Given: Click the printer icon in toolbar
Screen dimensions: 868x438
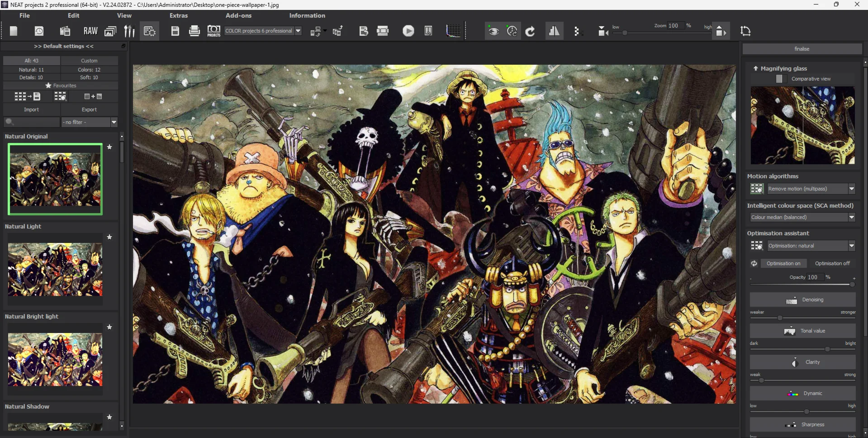Looking at the screenshot, I should coord(194,31).
